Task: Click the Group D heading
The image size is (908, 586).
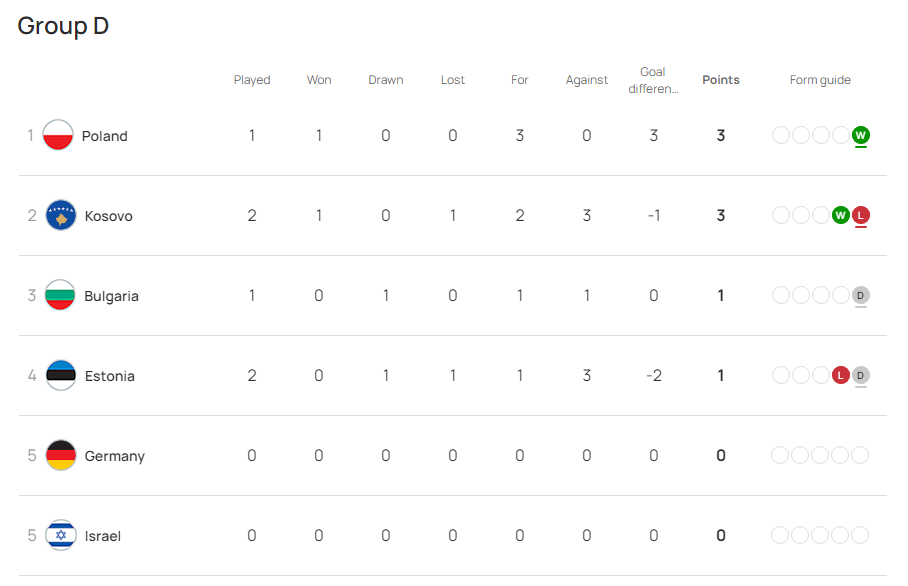Action: click(63, 26)
